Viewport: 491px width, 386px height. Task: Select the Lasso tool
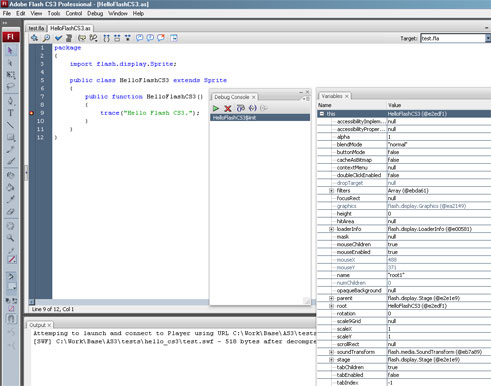10,87
